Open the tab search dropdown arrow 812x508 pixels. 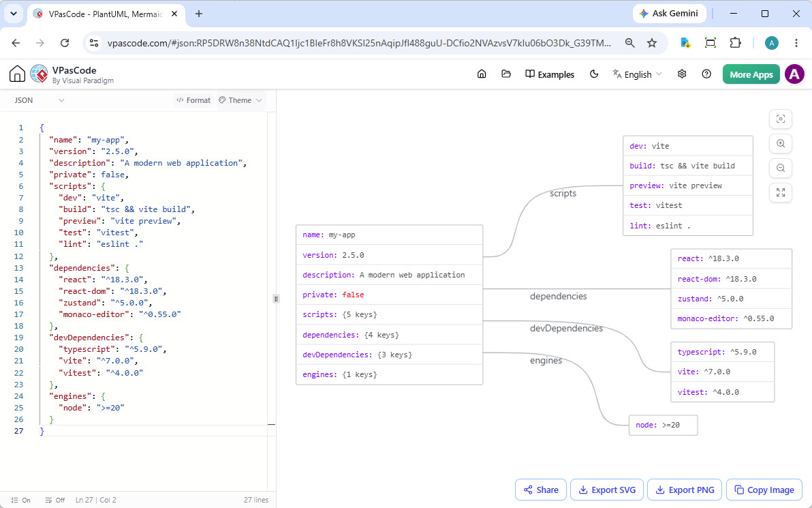[14, 14]
